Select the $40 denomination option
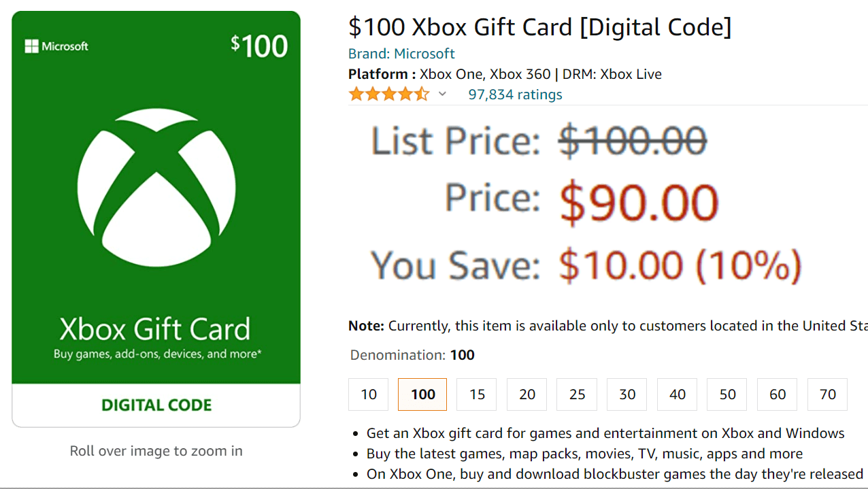Screen dimensions: 868x489 (x=676, y=394)
